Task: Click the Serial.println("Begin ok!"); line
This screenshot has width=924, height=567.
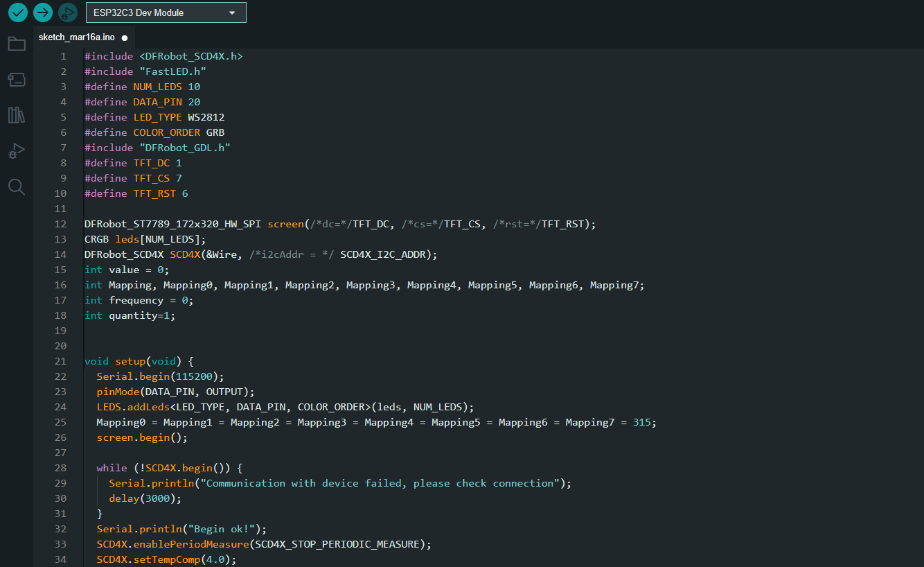Action: click(x=181, y=529)
